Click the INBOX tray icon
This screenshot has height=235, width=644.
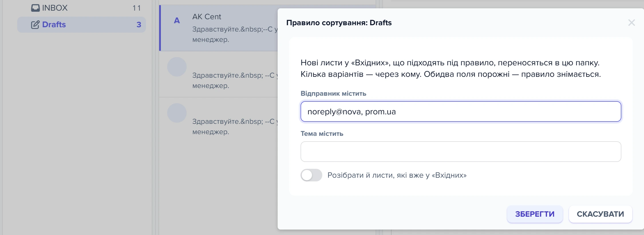pos(35,8)
